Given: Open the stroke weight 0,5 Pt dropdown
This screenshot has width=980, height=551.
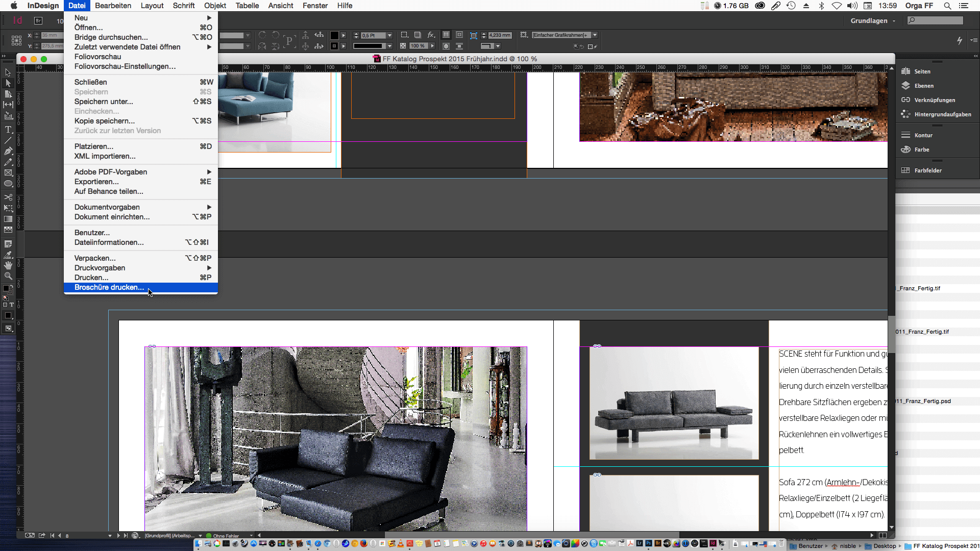Looking at the screenshot, I should pyautogui.click(x=389, y=35).
